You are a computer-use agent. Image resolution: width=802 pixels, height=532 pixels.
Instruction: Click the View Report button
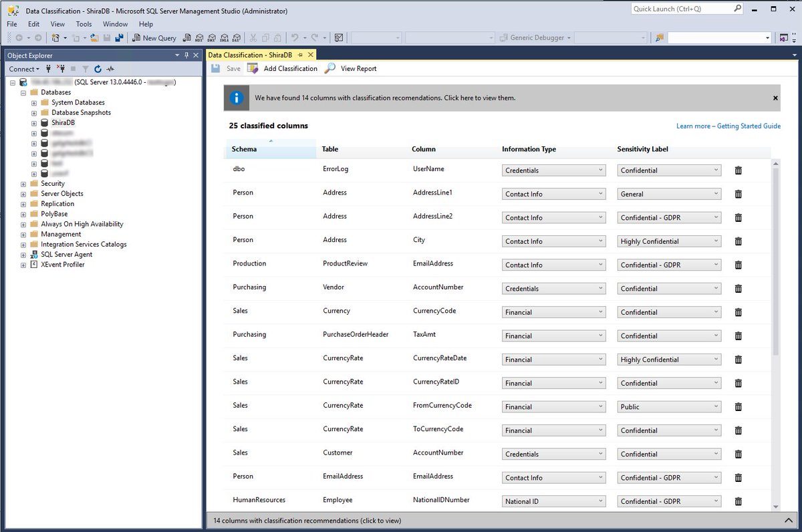(351, 68)
